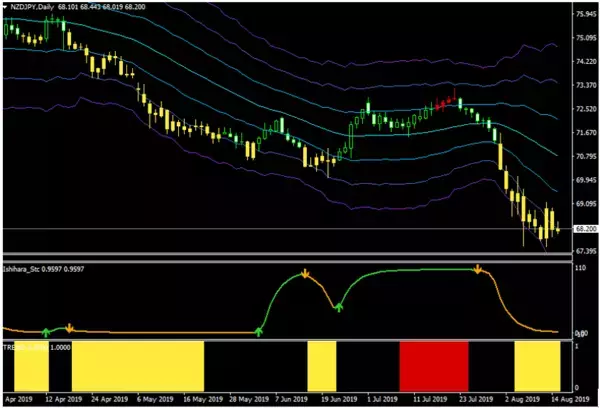Viewport: 600px width, 408px height.
Task: Click the large yellow candle in early August
Action: (x=502, y=157)
